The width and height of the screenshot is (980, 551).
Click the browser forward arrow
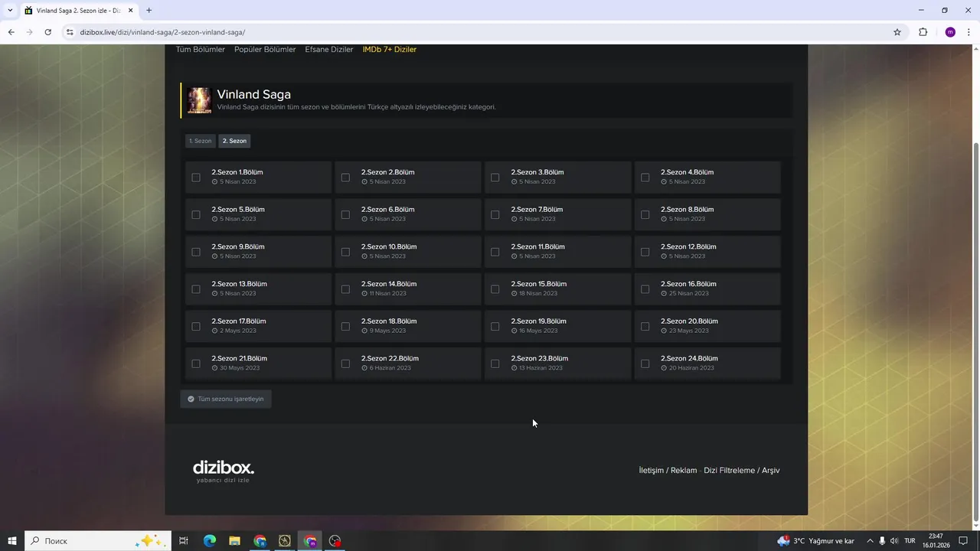29,32
